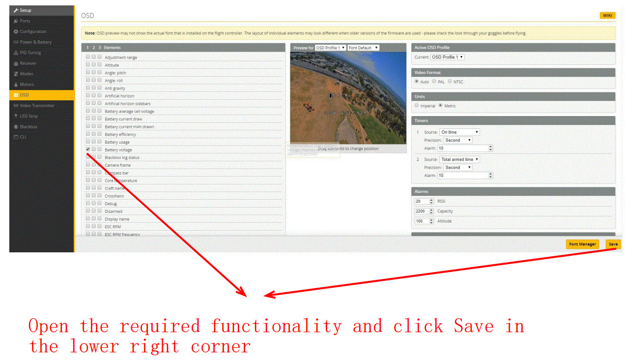Select the NTSC video format

pos(449,82)
